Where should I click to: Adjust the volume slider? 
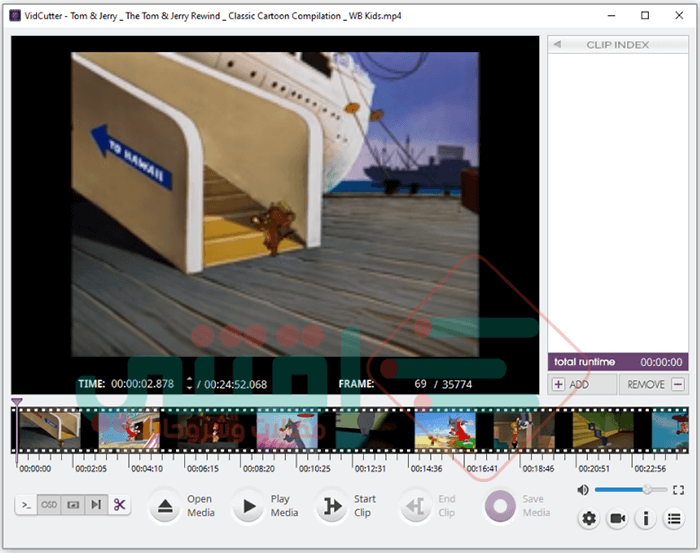(630, 490)
